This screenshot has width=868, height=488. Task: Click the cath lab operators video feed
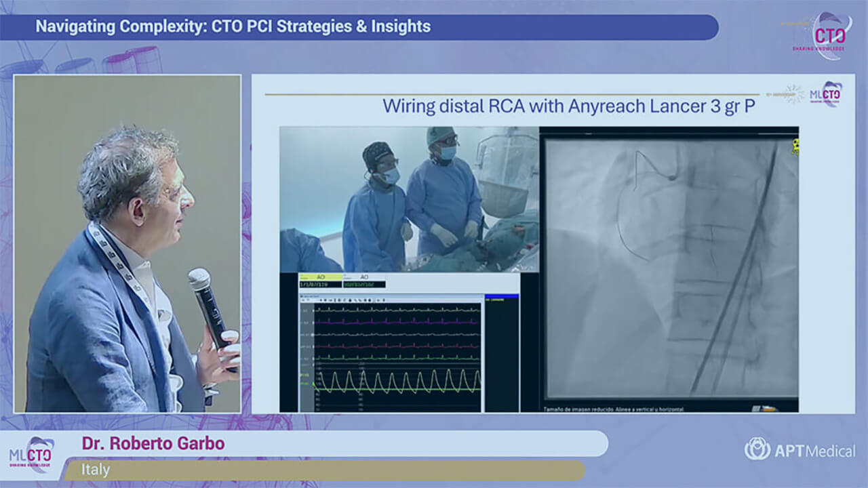[x=409, y=199]
